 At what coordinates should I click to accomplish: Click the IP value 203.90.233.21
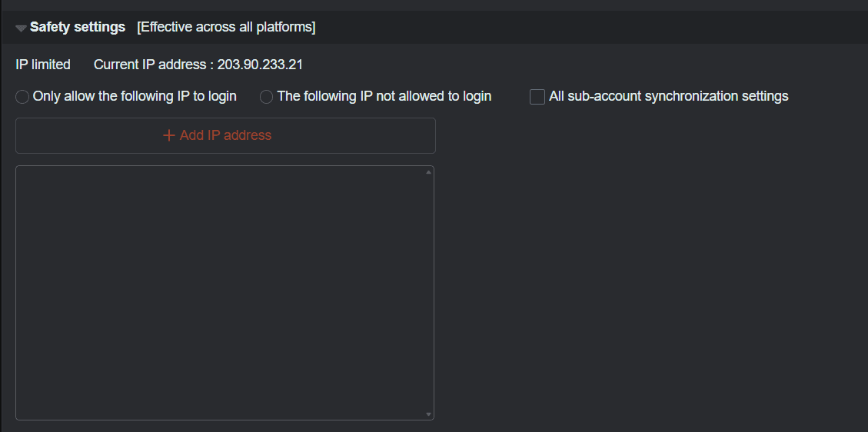260,65
